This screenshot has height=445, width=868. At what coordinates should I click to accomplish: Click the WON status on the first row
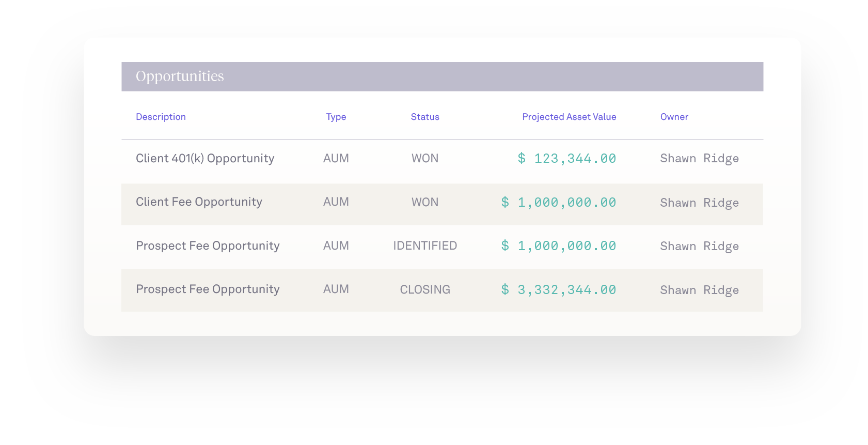tap(424, 158)
